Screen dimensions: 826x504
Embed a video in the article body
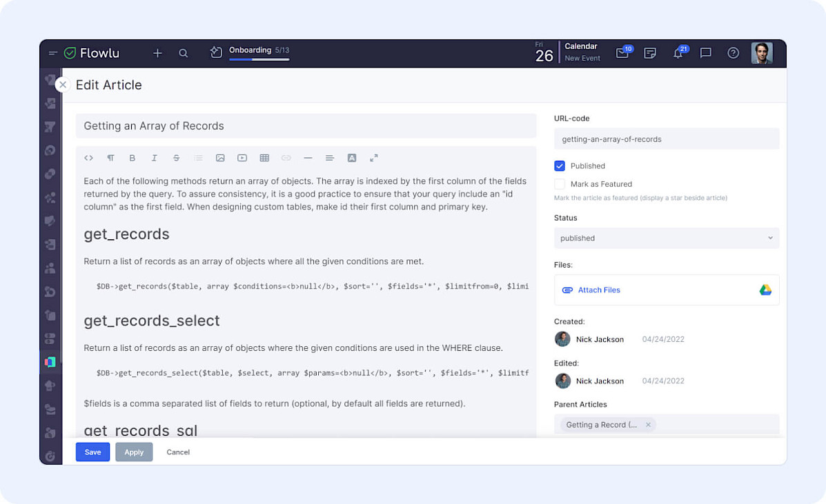tap(242, 158)
